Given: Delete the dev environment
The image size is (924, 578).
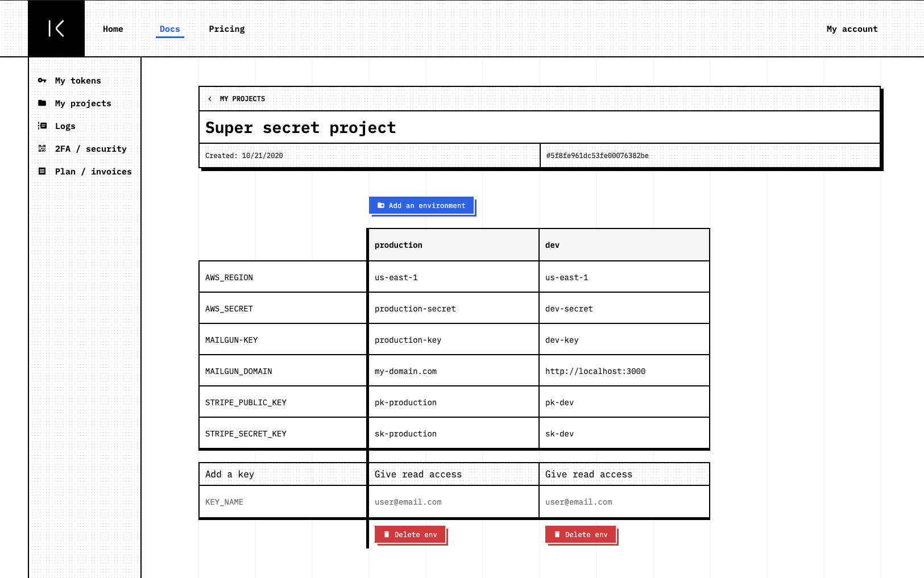Looking at the screenshot, I should tap(581, 535).
